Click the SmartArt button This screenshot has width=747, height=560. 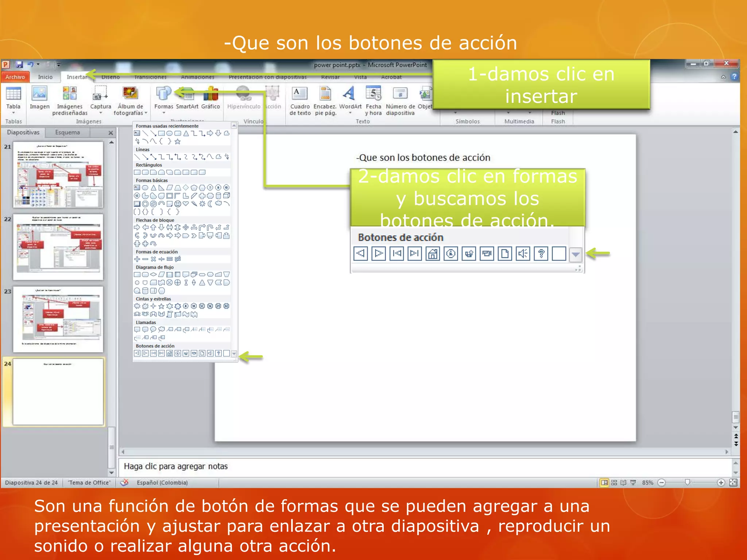pos(187,98)
